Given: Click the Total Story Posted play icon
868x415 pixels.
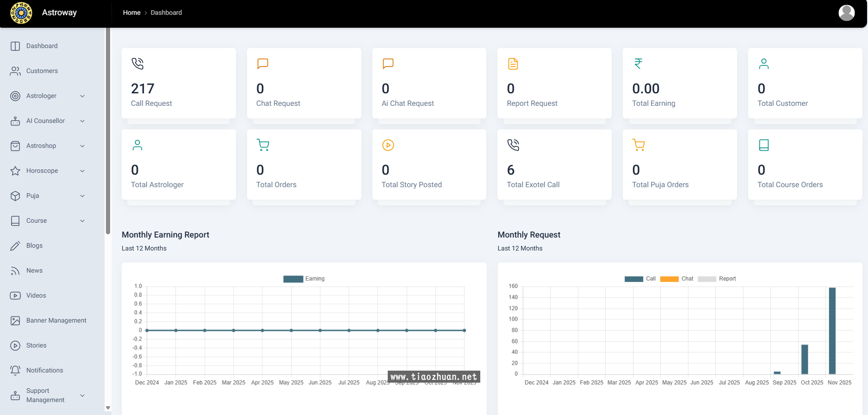Looking at the screenshot, I should 388,145.
